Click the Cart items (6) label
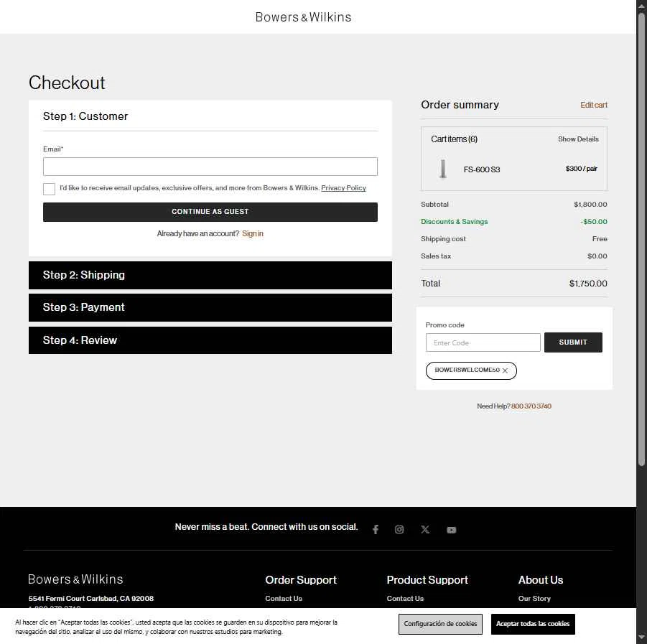 tap(454, 139)
